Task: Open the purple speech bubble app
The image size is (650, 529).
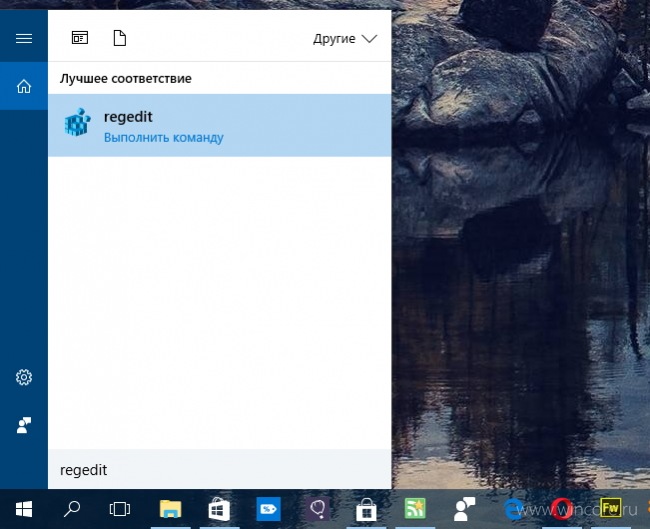Action: click(x=318, y=509)
